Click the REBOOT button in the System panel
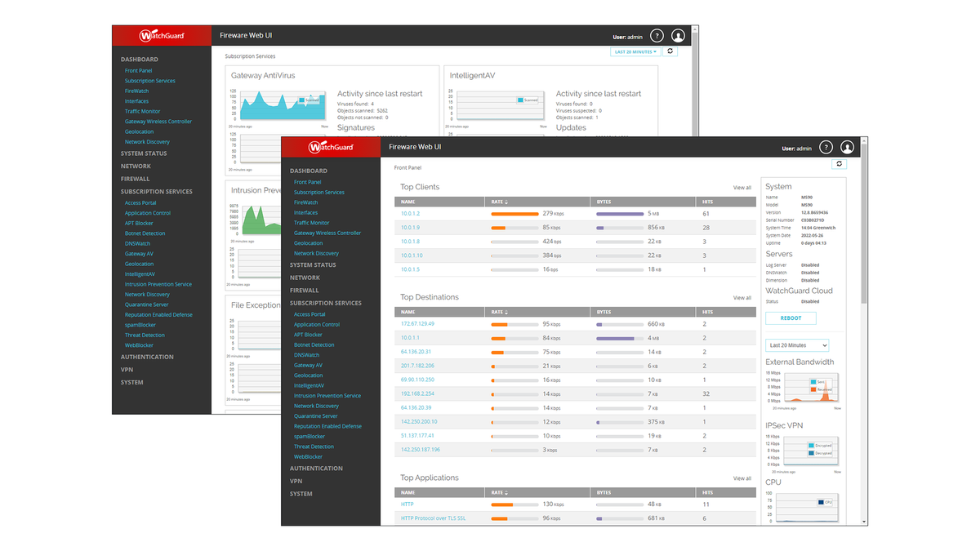 pyautogui.click(x=791, y=318)
